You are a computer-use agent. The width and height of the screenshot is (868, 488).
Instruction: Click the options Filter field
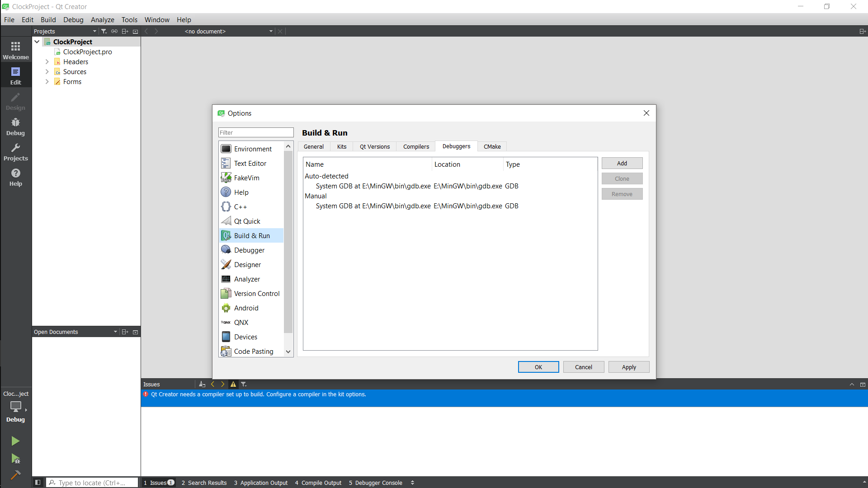pyautogui.click(x=256, y=132)
